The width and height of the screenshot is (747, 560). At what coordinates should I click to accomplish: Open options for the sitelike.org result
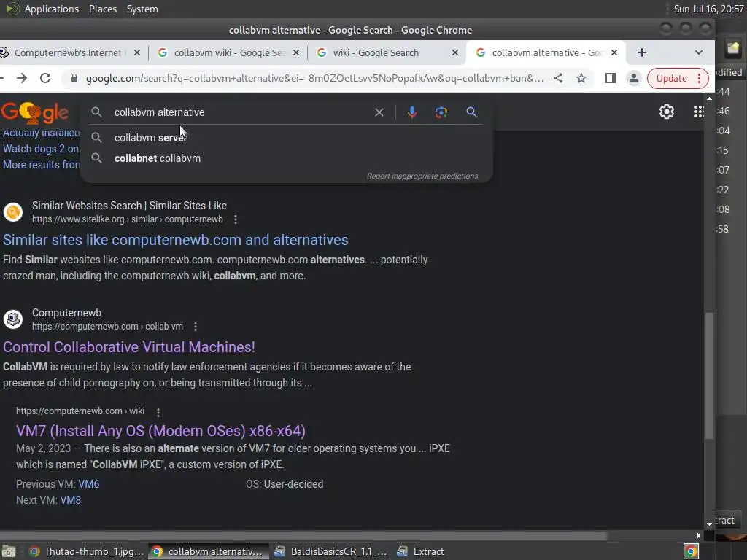(236, 219)
